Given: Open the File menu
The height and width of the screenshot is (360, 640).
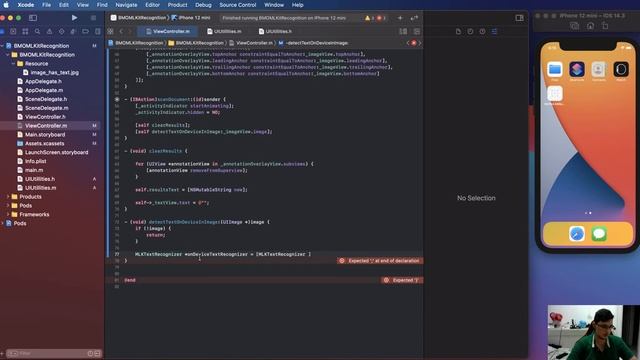Looking at the screenshot, I should coord(47,5).
